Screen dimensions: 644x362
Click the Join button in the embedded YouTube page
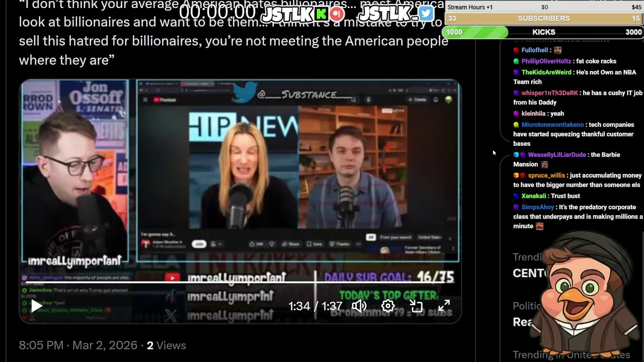pyautogui.click(x=199, y=244)
